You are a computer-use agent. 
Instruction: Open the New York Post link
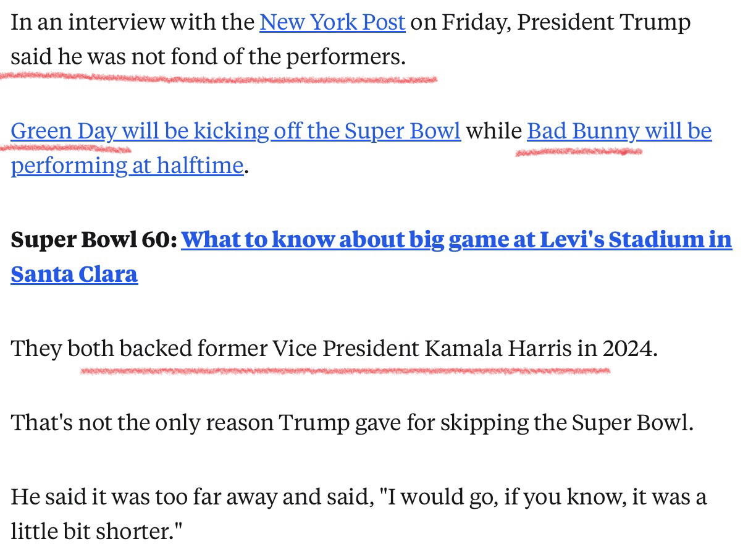(x=332, y=22)
